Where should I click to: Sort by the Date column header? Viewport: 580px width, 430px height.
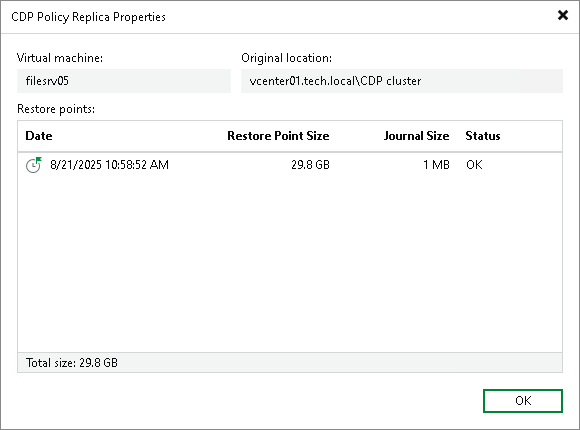[x=39, y=136]
